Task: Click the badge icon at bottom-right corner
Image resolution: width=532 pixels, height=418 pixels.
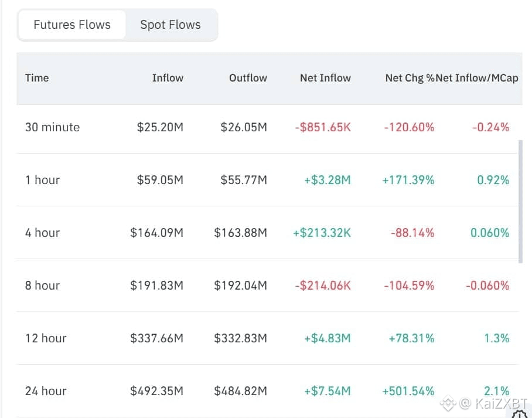Action: 520,414
